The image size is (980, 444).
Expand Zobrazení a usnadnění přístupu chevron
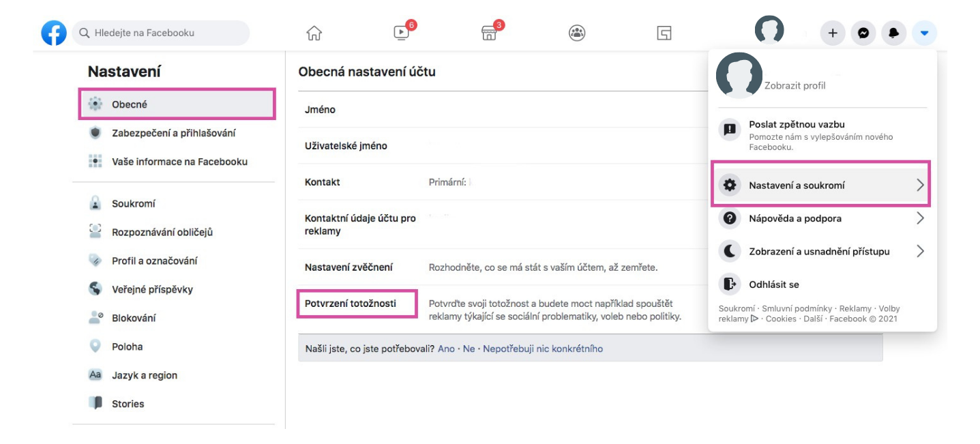pyautogui.click(x=920, y=252)
